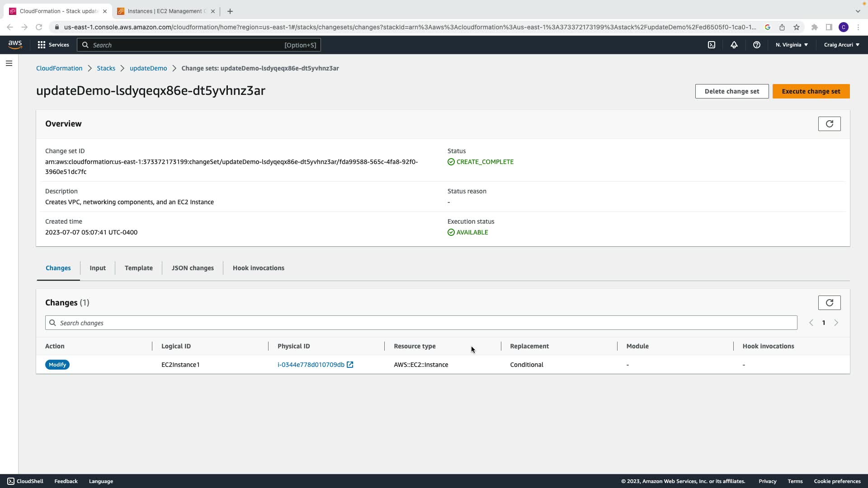Viewport: 868px width, 488px height.
Task: Go to next page of changes
Action: point(836,323)
